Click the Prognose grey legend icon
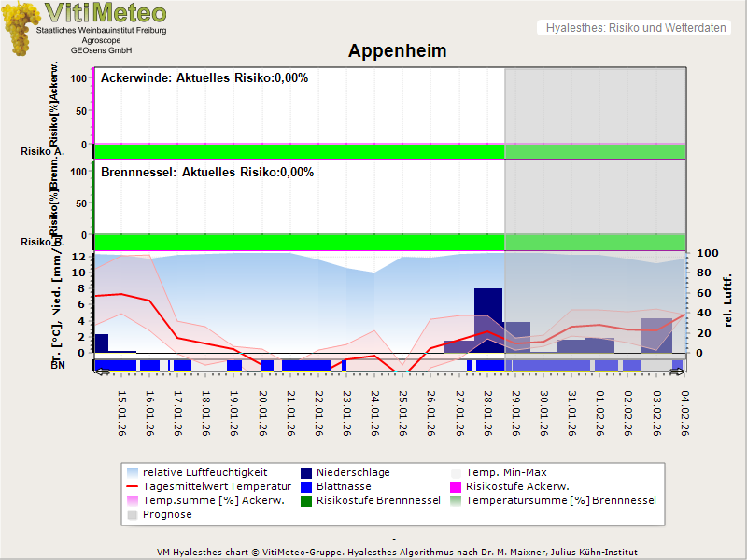 132,514
